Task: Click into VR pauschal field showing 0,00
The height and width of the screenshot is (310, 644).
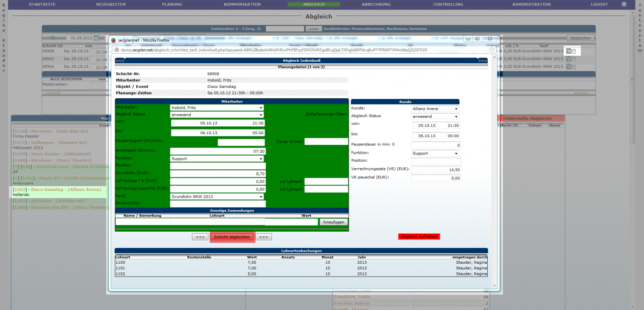Action: [436, 178]
